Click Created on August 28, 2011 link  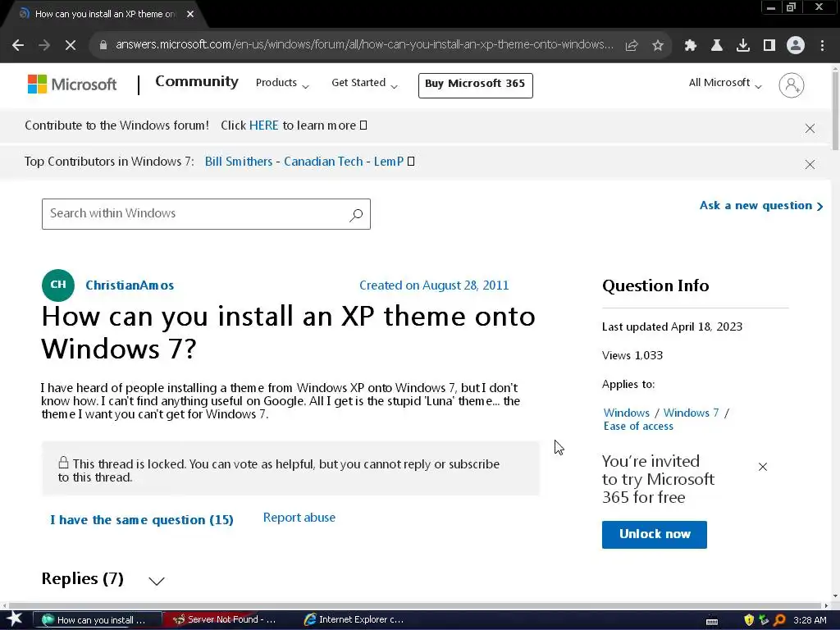pos(434,285)
